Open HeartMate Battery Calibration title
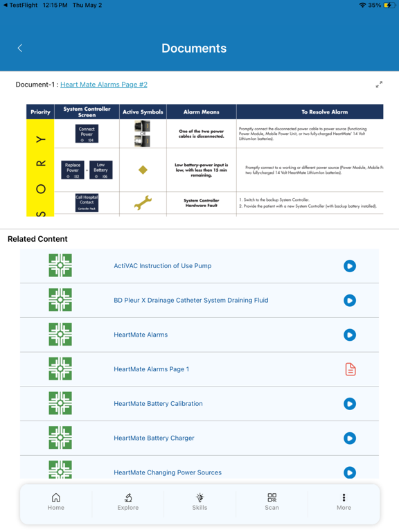 [158, 404]
